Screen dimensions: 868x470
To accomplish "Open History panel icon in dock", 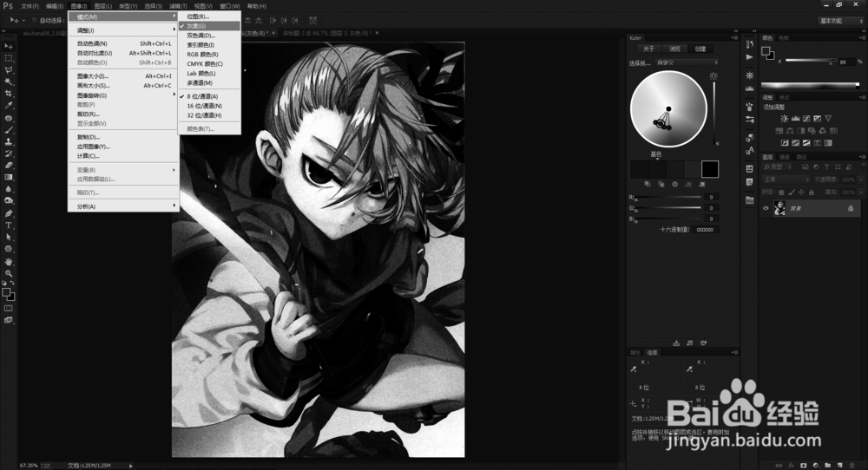I will pyautogui.click(x=750, y=44).
